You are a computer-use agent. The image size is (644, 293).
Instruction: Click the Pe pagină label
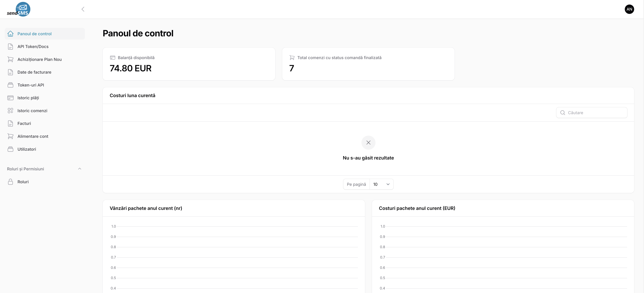356,184
